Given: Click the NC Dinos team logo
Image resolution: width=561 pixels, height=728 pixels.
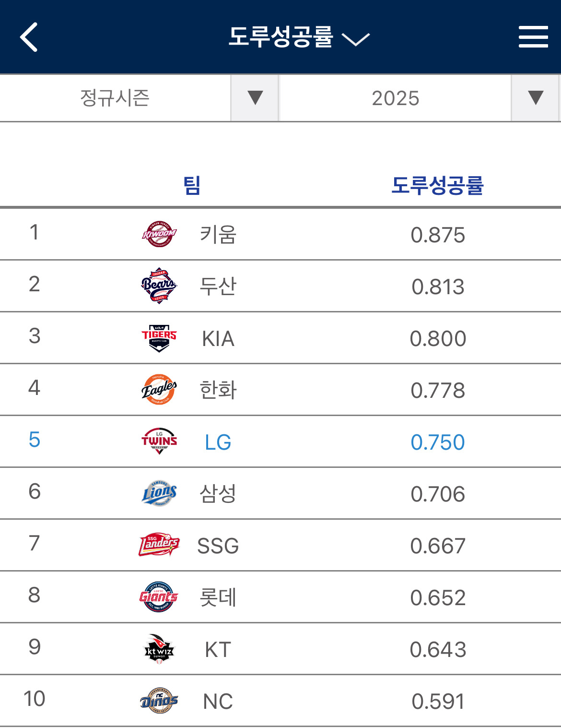Looking at the screenshot, I should coord(159,701).
